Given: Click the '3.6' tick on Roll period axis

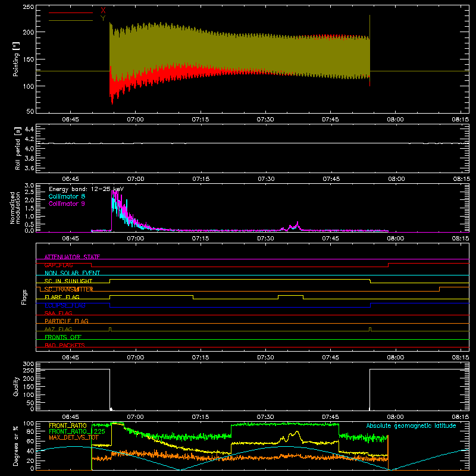Looking at the screenshot, I should coord(29,168).
